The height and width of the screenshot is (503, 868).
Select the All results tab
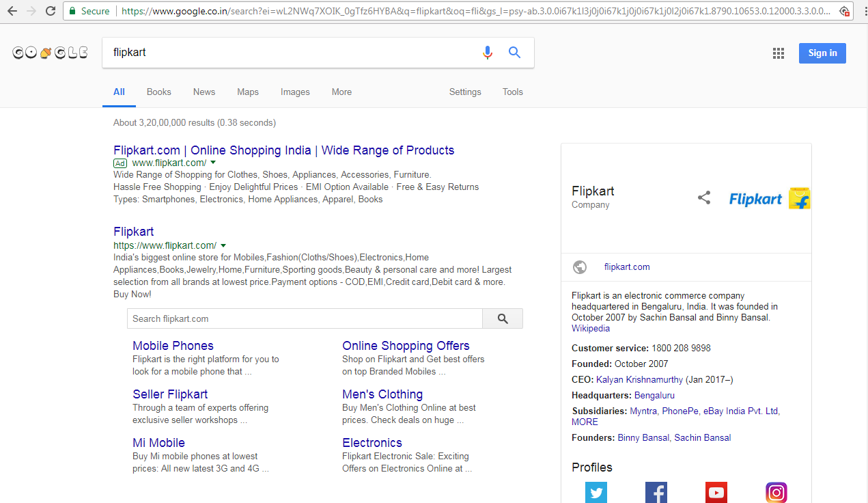[119, 92]
